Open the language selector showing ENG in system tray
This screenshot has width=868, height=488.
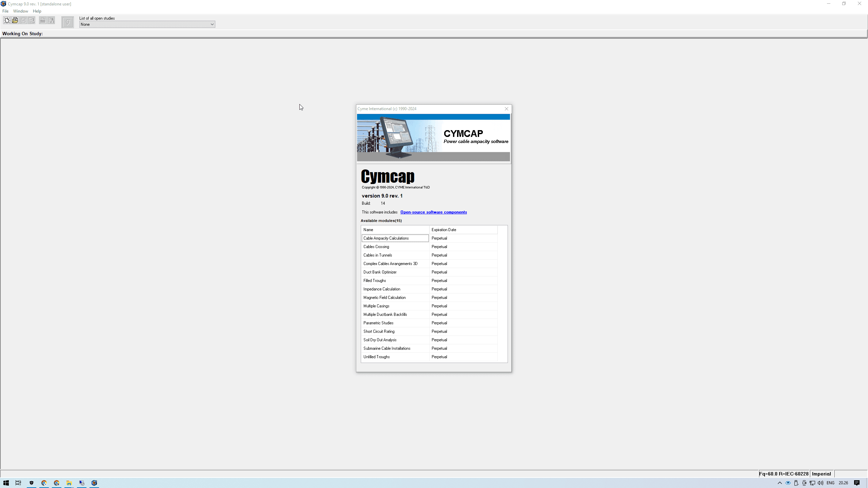tap(831, 483)
